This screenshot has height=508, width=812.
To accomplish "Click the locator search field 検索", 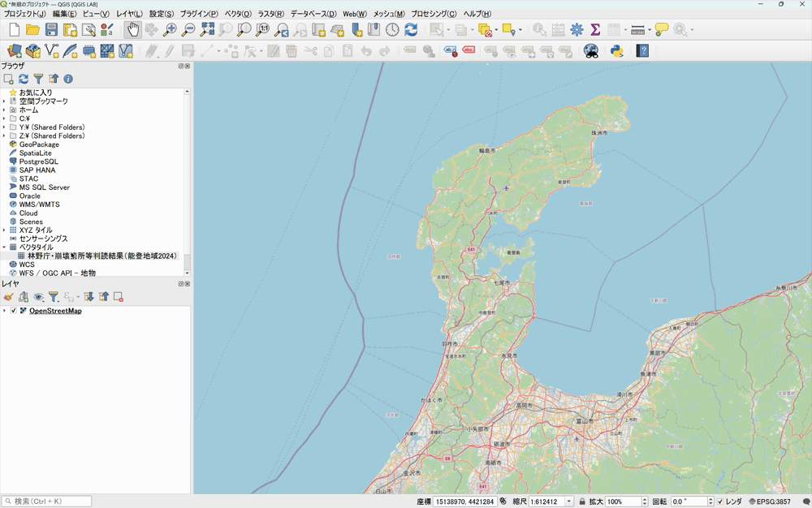I will 46,502.
